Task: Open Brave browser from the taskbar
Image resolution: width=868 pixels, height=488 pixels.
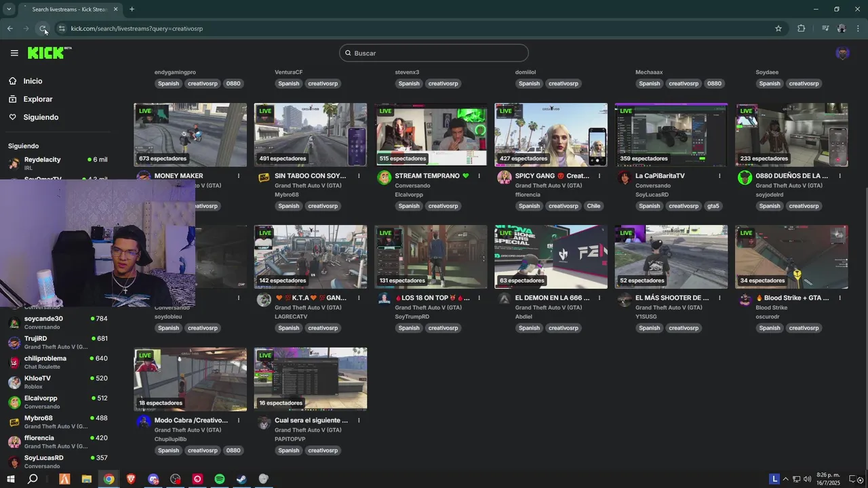Action: [x=131, y=479]
